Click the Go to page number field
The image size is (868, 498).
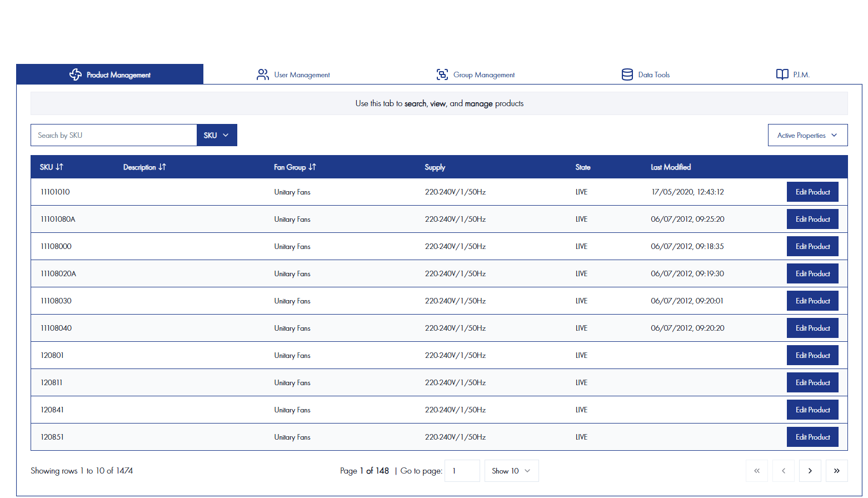462,471
